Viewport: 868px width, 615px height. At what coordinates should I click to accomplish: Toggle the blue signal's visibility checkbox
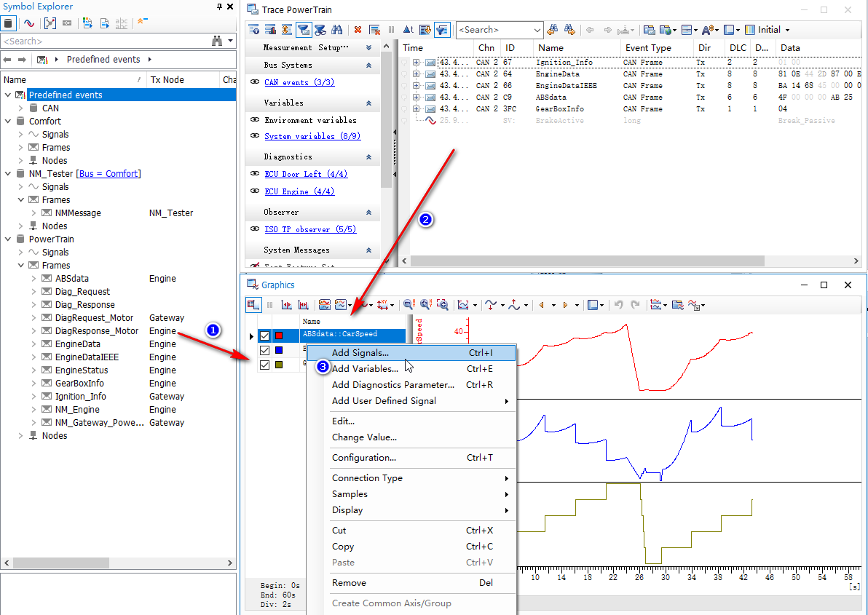[x=264, y=350]
